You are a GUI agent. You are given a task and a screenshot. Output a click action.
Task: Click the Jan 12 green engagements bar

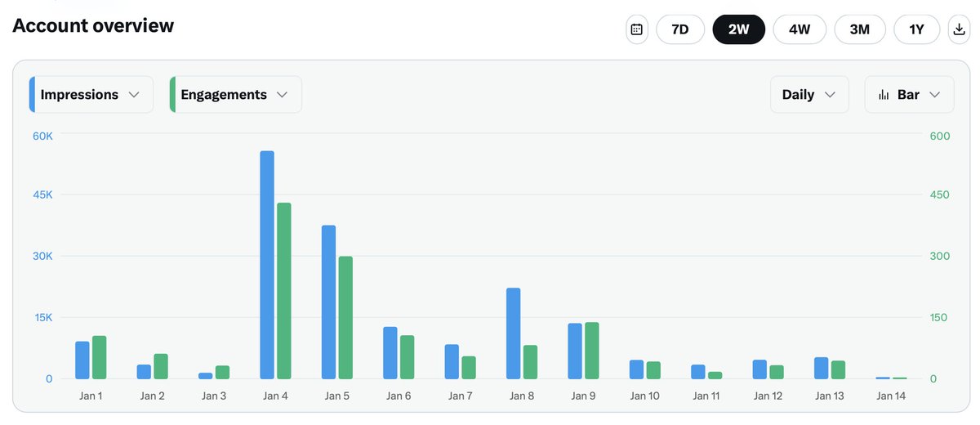coord(777,372)
